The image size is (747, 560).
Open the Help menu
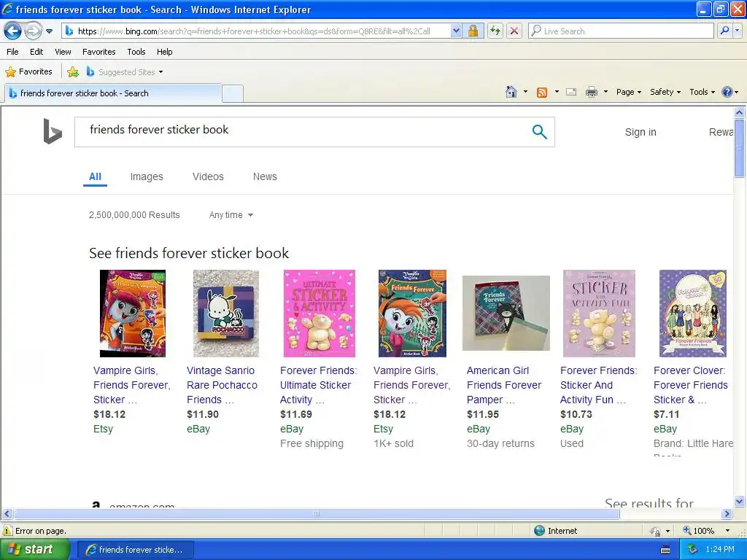[x=164, y=52]
